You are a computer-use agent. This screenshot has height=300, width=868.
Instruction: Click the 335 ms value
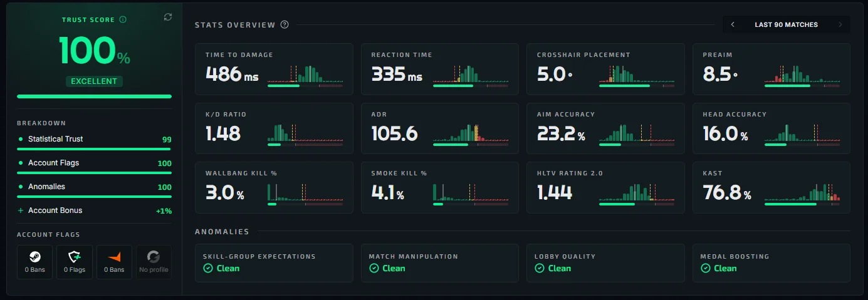pyautogui.click(x=397, y=74)
